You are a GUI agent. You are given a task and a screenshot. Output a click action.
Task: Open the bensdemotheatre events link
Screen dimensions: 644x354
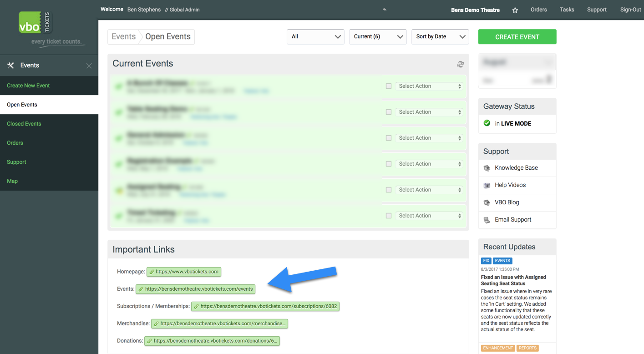196,289
